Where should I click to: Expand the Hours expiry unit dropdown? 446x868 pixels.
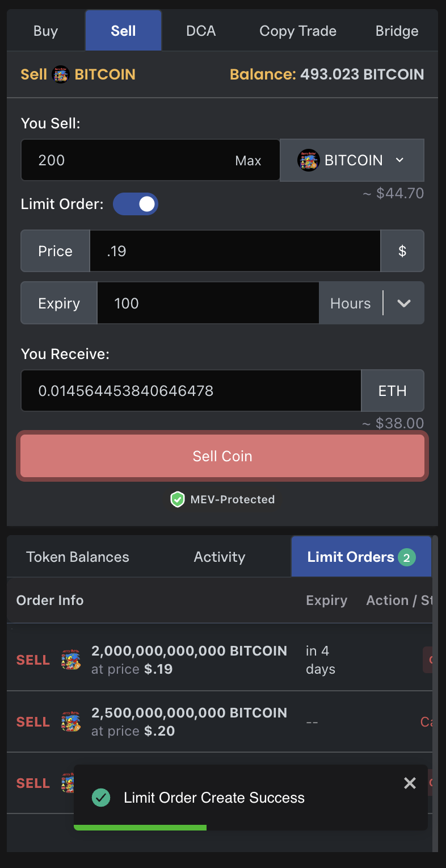point(403,303)
